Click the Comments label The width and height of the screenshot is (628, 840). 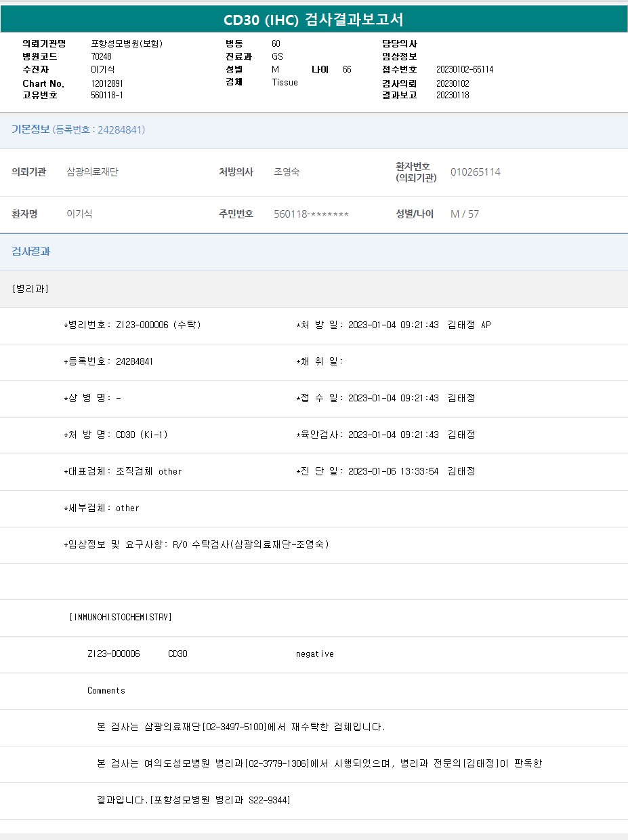click(106, 690)
